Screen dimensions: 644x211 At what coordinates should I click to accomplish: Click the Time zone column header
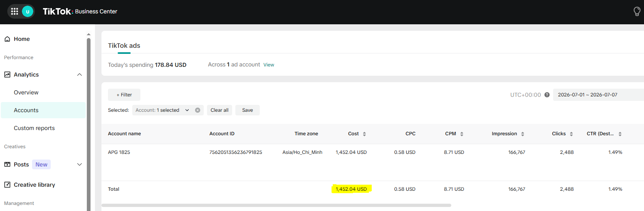click(306, 134)
